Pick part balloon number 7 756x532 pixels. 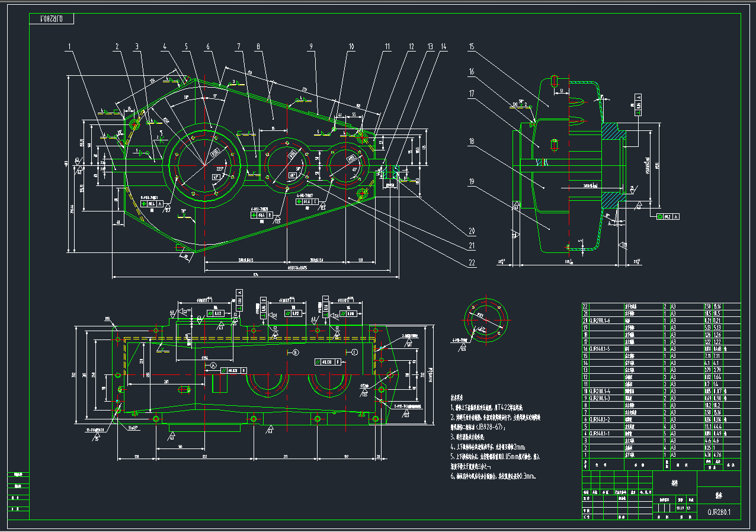238,46
